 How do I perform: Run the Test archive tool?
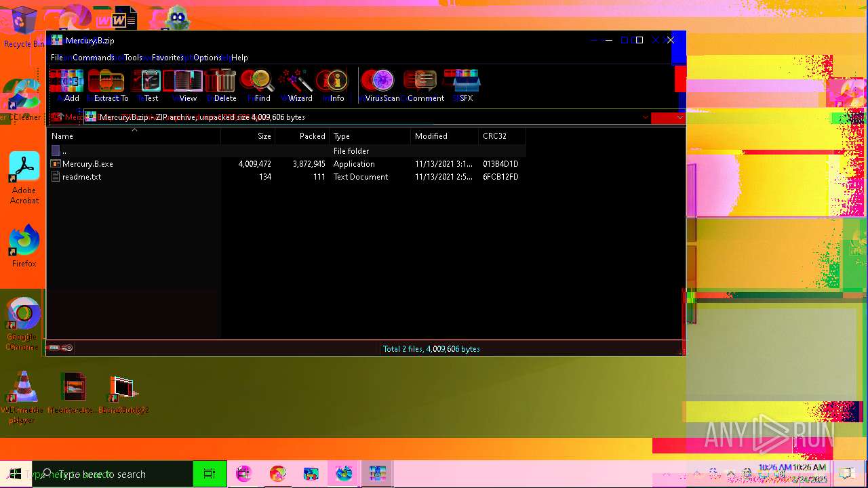click(x=150, y=86)
